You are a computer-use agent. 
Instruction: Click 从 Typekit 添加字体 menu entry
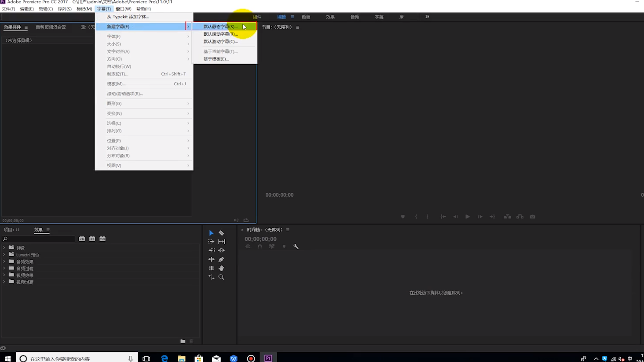coord(128,17)
